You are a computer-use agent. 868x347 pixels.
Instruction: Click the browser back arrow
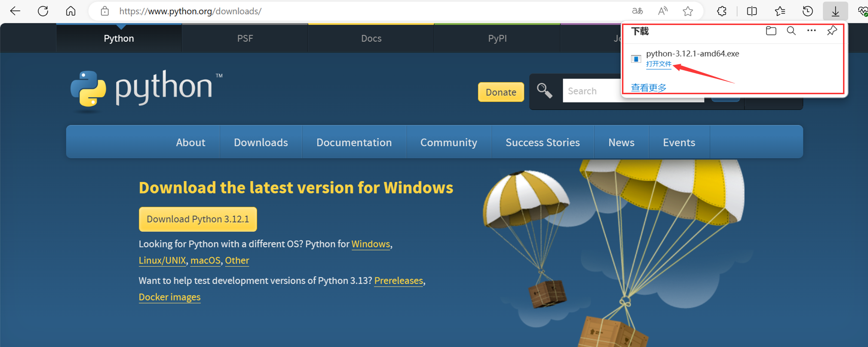pyautogui.click(x=15, y=11)
